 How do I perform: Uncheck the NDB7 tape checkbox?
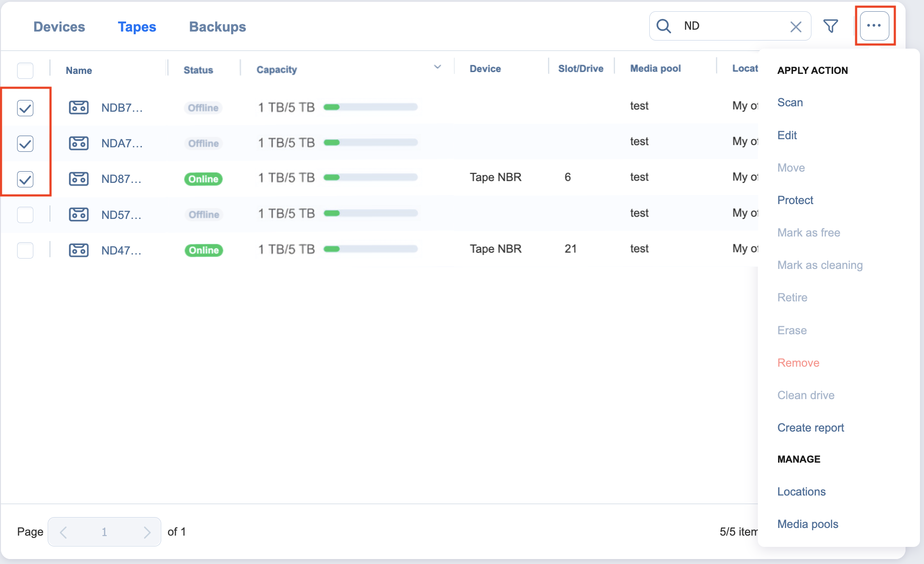[x=25, y=108]
